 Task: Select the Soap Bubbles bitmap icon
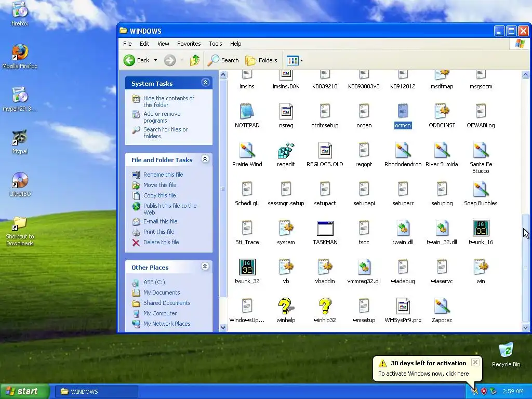tap(481, 189)
